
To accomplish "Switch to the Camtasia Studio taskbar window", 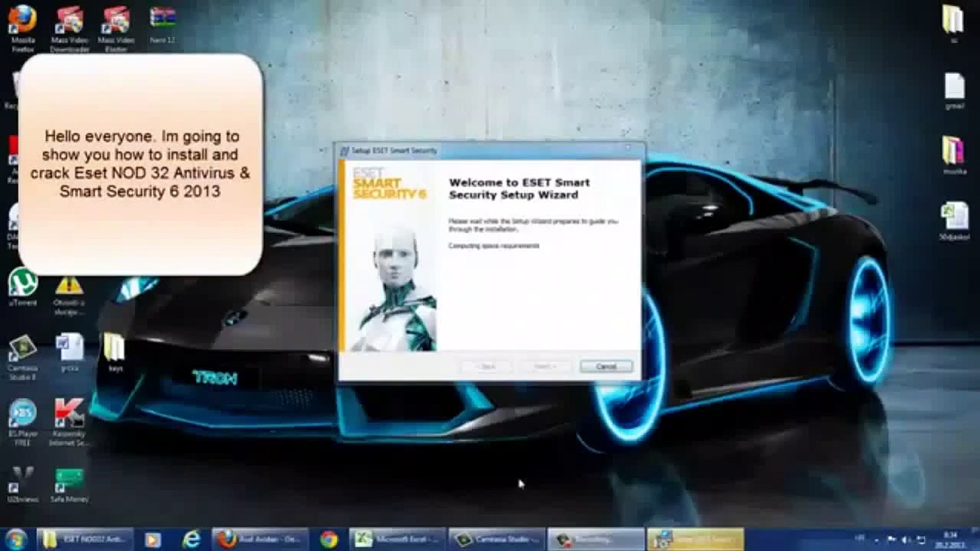I will [496, 539].
